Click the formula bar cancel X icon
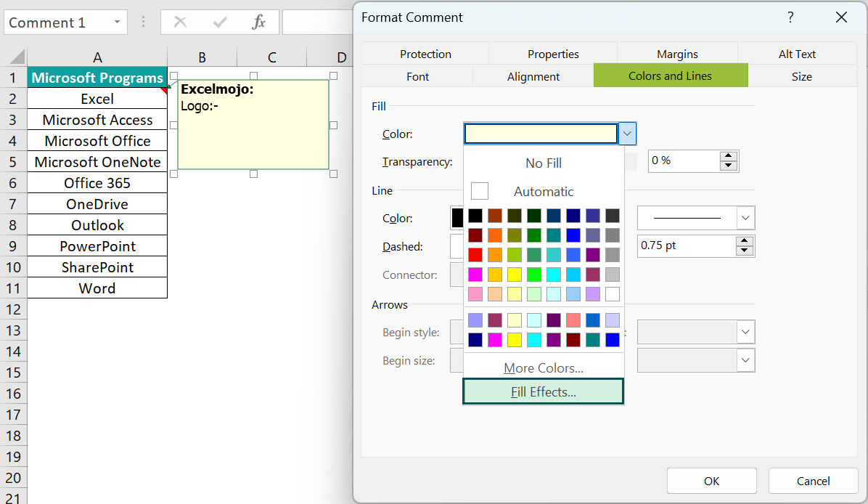 (180, 23)
